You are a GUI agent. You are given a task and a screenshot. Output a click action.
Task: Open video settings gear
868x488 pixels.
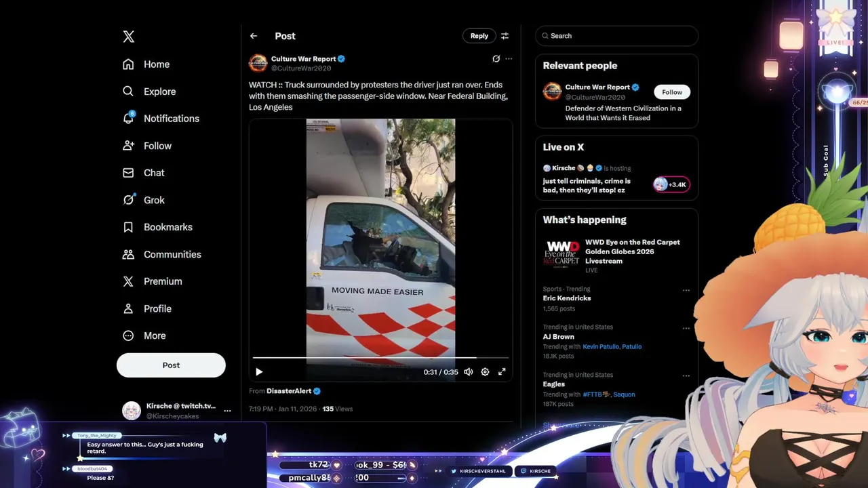485,371
